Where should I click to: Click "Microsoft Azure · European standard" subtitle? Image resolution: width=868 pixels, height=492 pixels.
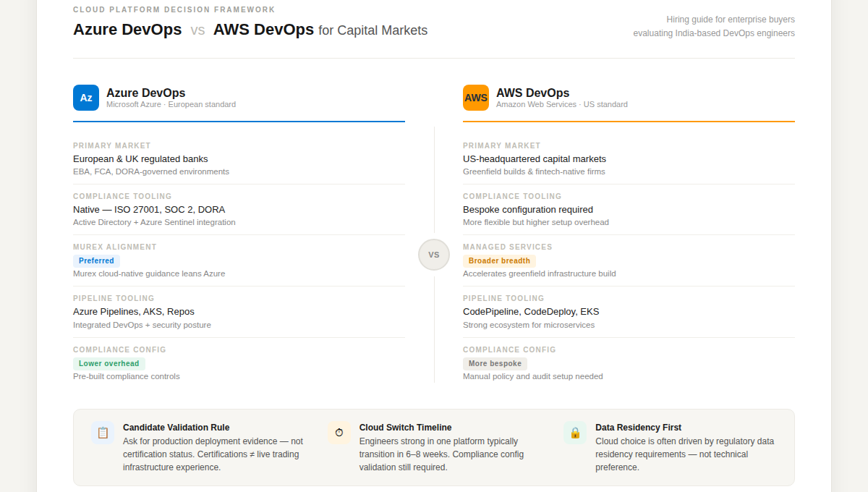point(171,104)
